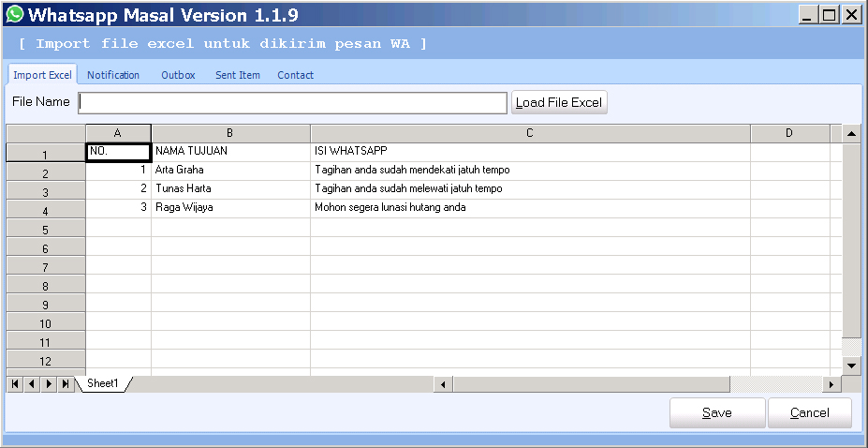Switch to the Import Excel tab
868x448 pixels.
pos(43,75)
